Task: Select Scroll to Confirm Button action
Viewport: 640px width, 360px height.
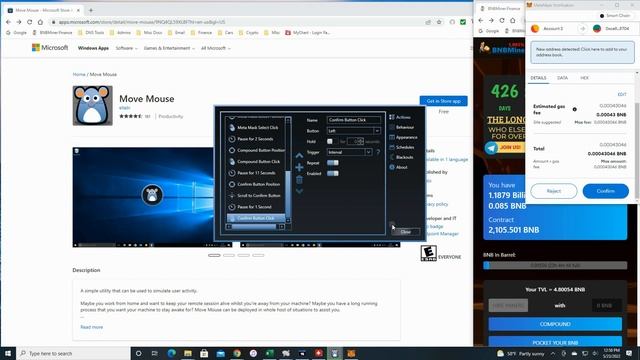Action: pos(256,196)
